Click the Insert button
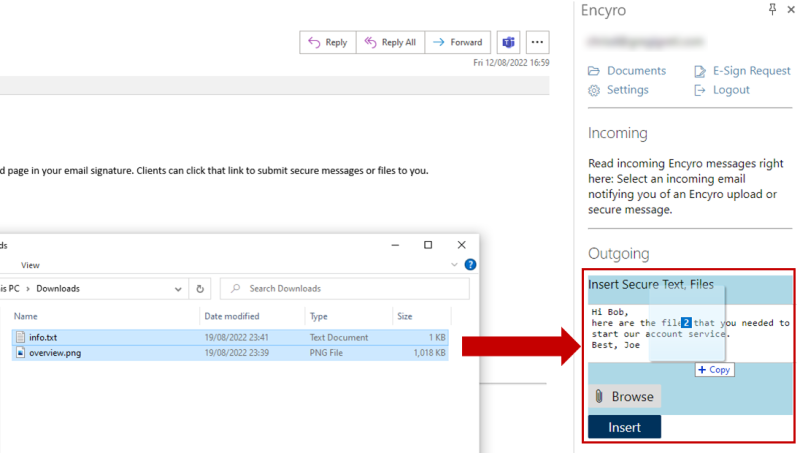 (x=624, y=427)
